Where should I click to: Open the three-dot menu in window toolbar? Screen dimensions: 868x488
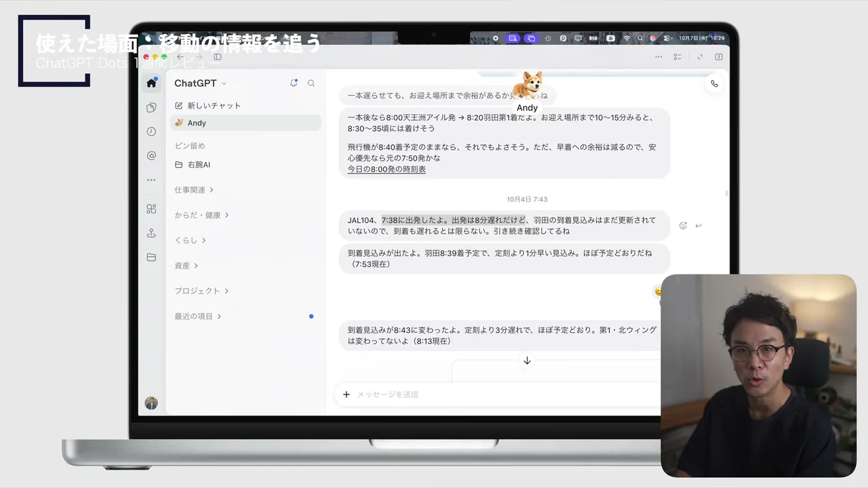pyautogui.click(x=658, y=57)
